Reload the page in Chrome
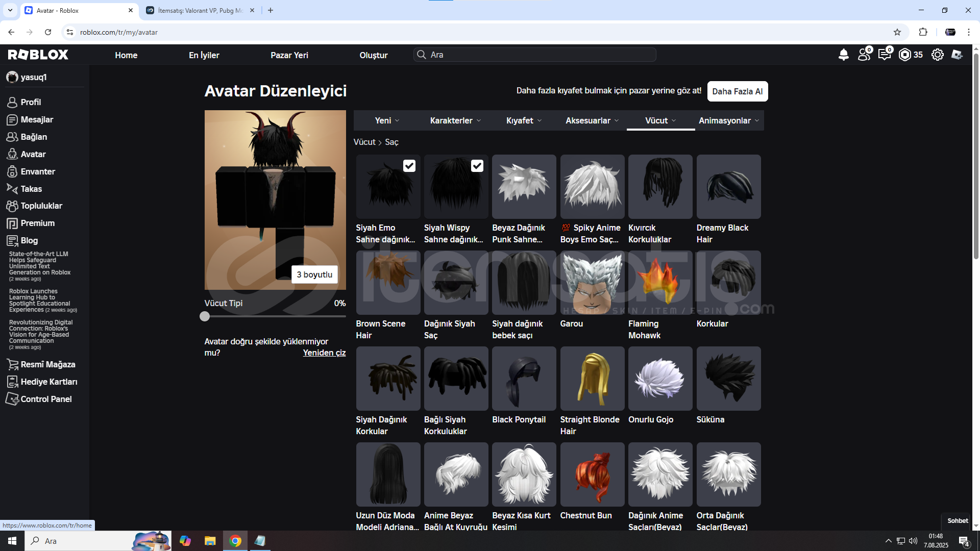This screenshot has height=551, width=980. tap(48, 32)
